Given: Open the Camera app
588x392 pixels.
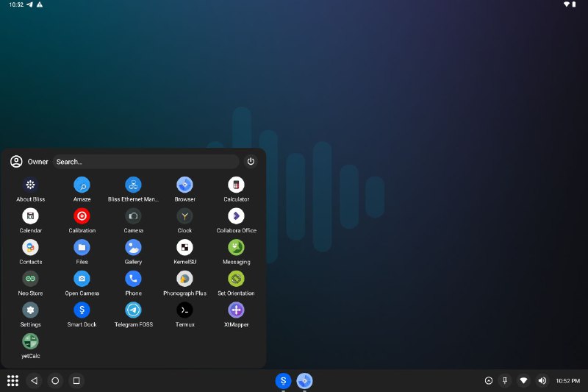Looking at the screenshot, I should [x=133, y=216].
